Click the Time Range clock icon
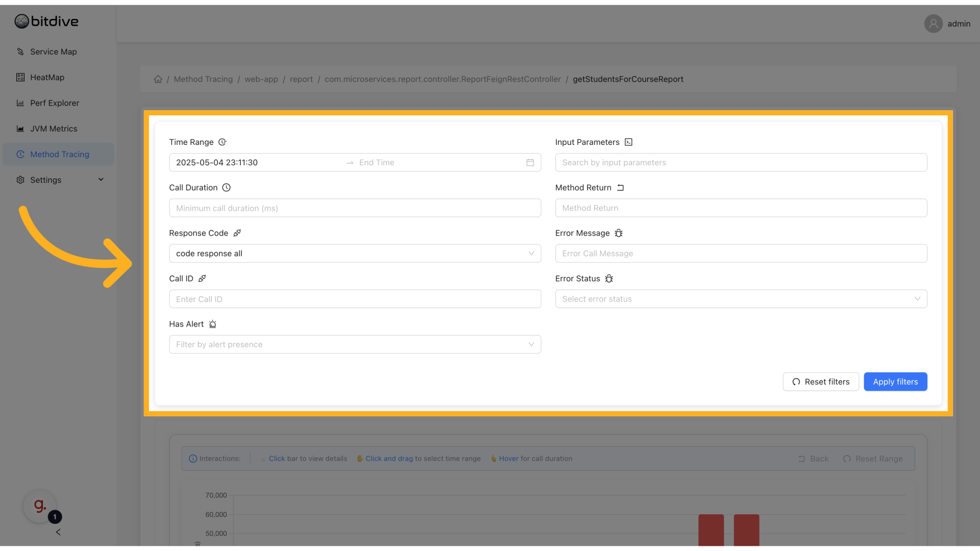The width and height of the screenshot is (980, 551). pyautogui.click(x=223, y=142)
